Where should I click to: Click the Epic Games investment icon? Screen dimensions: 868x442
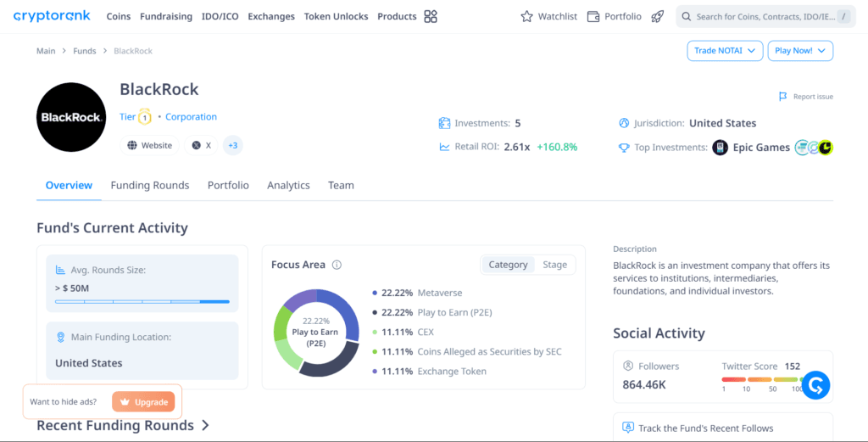pos(720,148)
